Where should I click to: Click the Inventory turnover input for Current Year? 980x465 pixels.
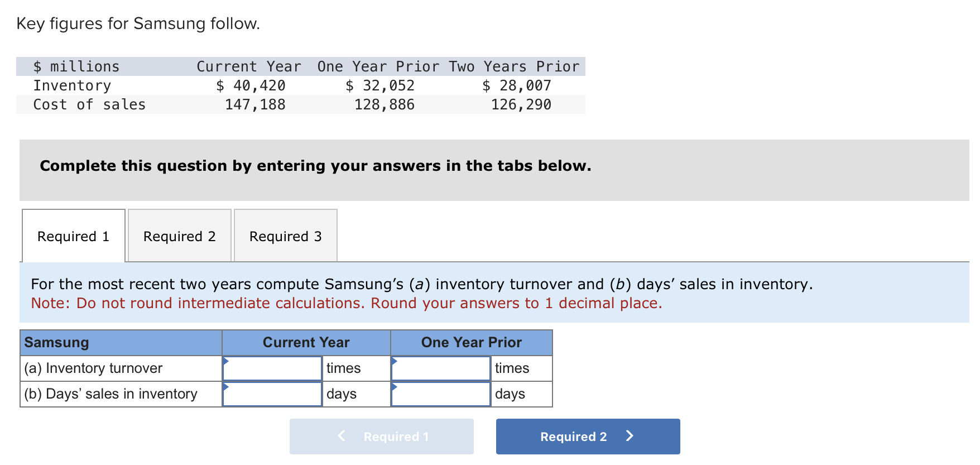click(272, 368)
